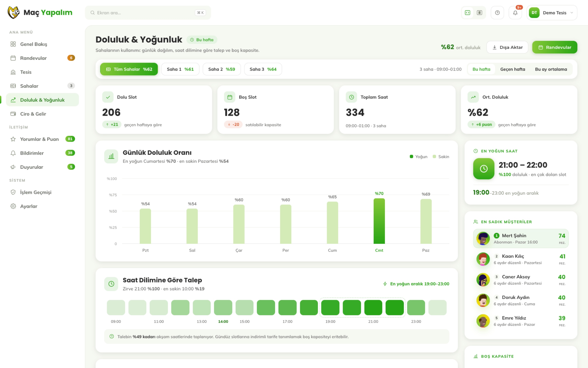Open notifications bell icon with 9+ badge
The height and width of the screenshot is (368, 588).
coord(515,13)
